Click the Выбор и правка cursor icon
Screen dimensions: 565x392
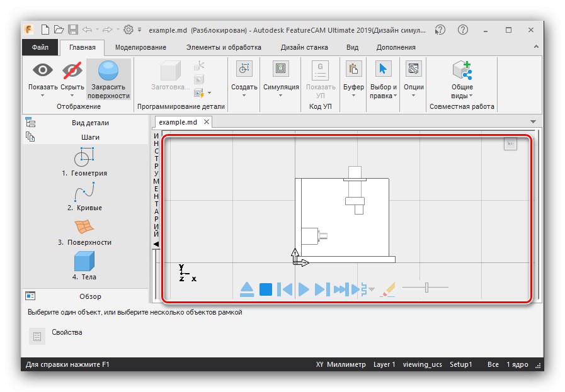(x=383, y=69)
